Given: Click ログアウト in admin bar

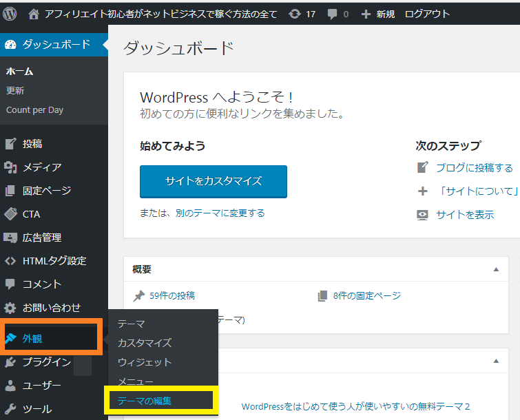Looking at the screenshot, I should pos(427,14).
